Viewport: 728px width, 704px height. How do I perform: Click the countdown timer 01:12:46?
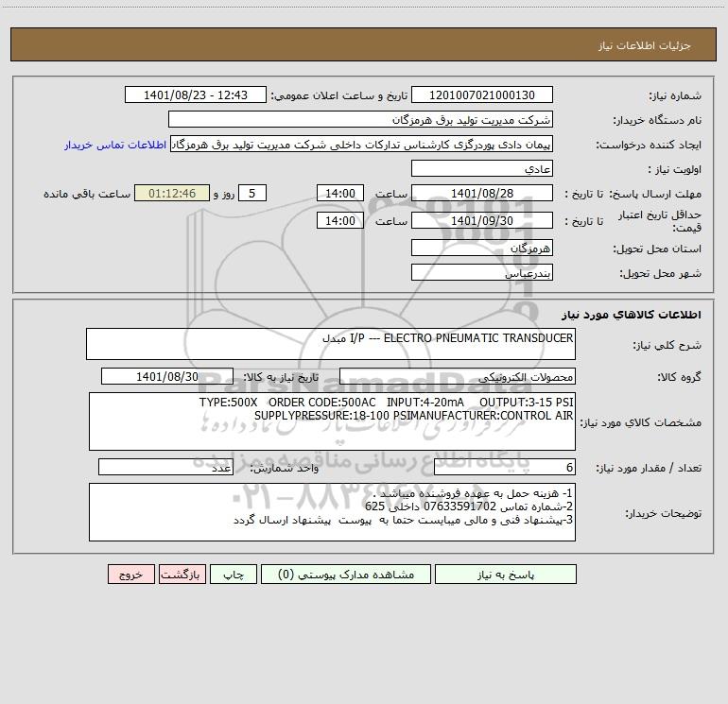click(172, 193)
